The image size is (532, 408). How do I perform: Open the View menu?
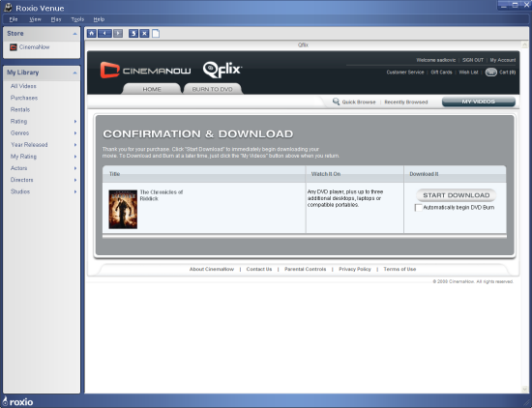pos(35,19)
